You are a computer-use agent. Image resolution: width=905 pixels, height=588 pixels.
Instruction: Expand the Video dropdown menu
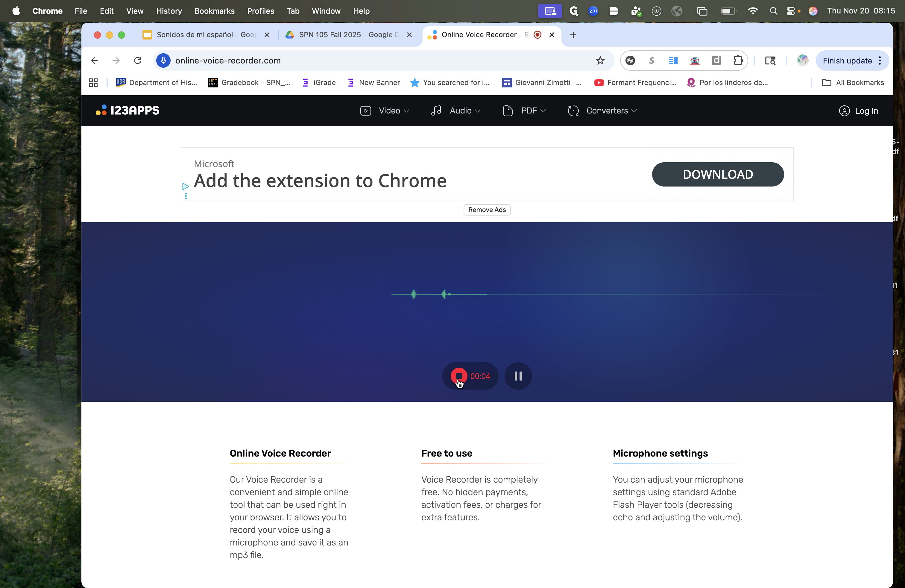(x=385, y=111)
